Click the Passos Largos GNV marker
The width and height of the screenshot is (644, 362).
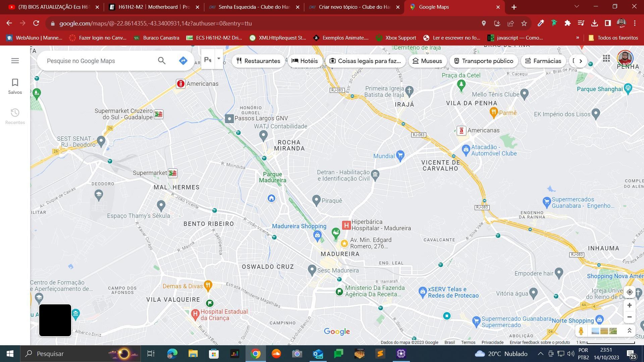[229, 118]
